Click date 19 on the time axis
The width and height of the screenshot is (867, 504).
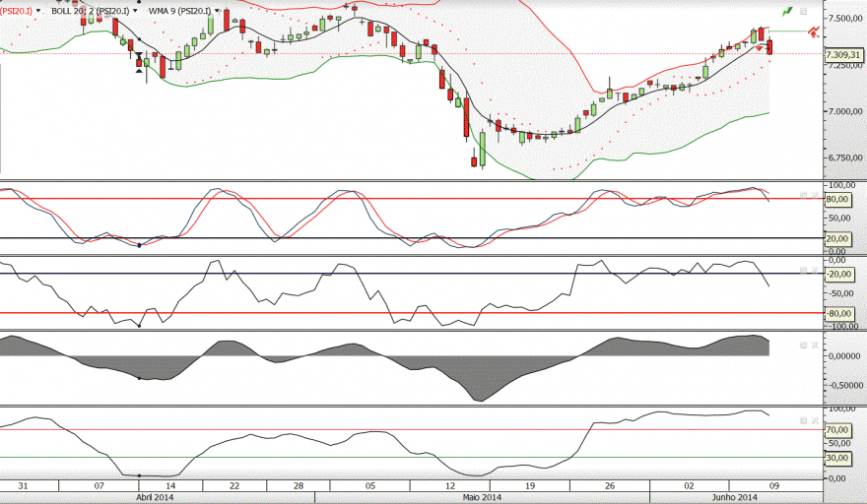click(x=530, y=485)
